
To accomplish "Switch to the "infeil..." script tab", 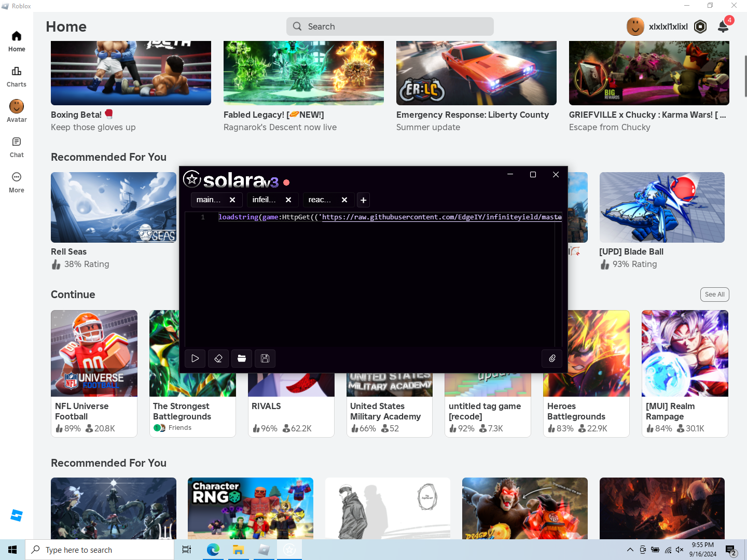I will (x=265, y=200).
